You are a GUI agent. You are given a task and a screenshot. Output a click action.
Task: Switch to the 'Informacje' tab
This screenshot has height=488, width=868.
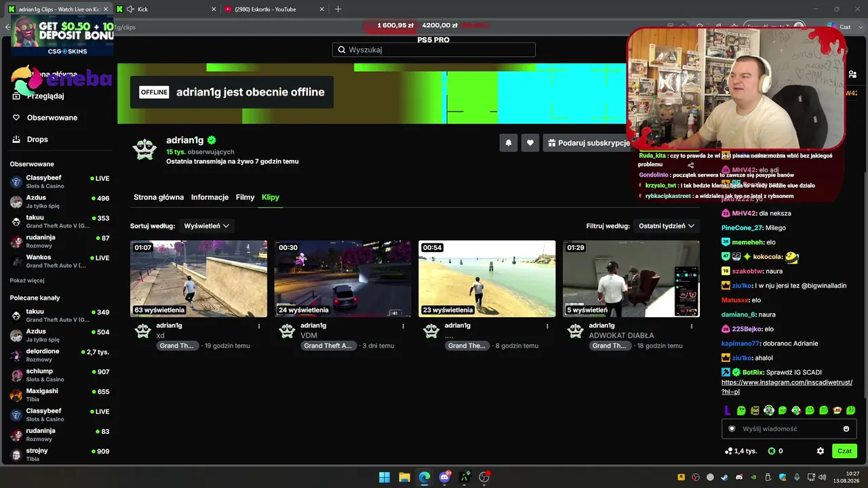pyautogui.click(x=210, y=197)
